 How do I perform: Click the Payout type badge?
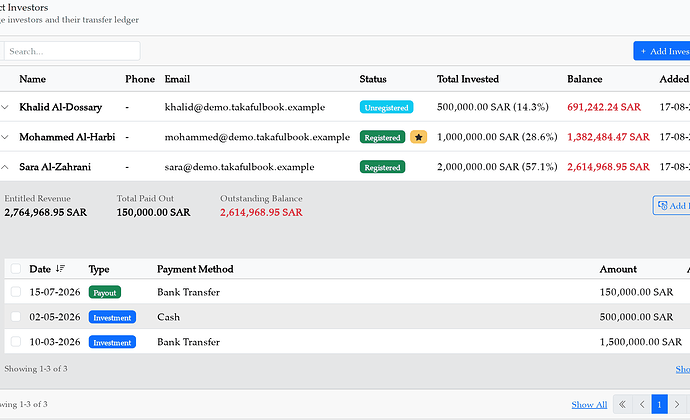coord(105,292)
